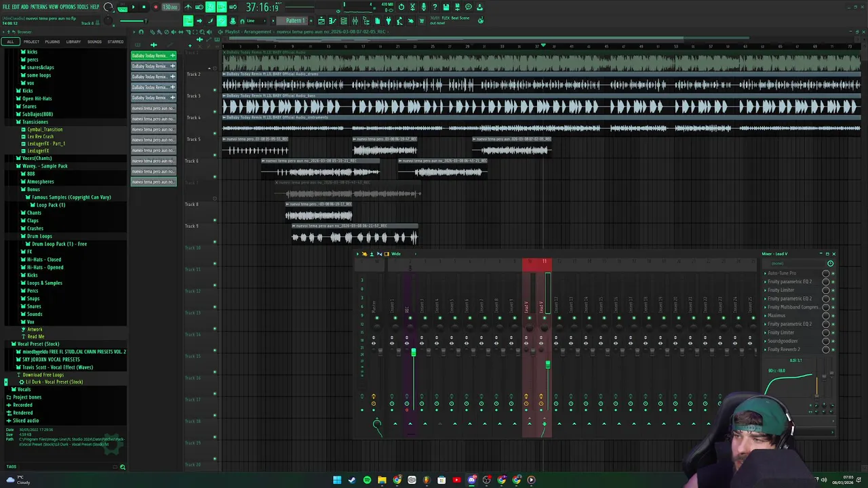Click the speech bubble icon in top toolbar
This screenshot has width=868, height=488.
(x=469, y=7)
